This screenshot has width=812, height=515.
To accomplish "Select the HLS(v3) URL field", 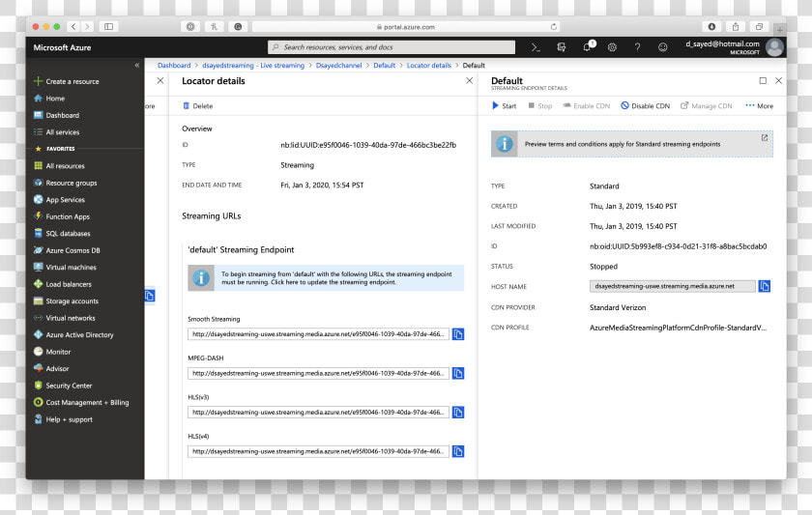I will (x=318, y=413).
